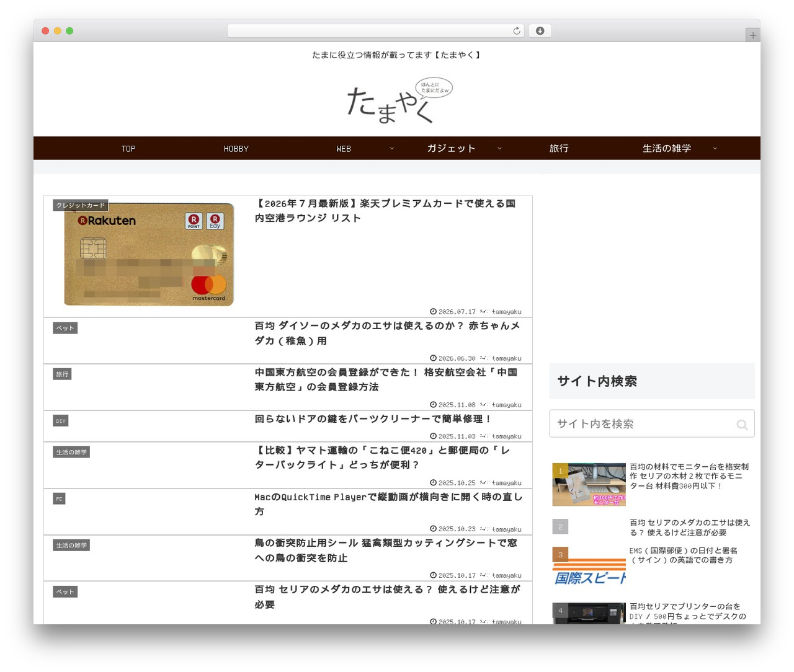Click the PC category tag
Image resolution: width=794 pixels, height=672 pixels.
(x=59, y=499)
